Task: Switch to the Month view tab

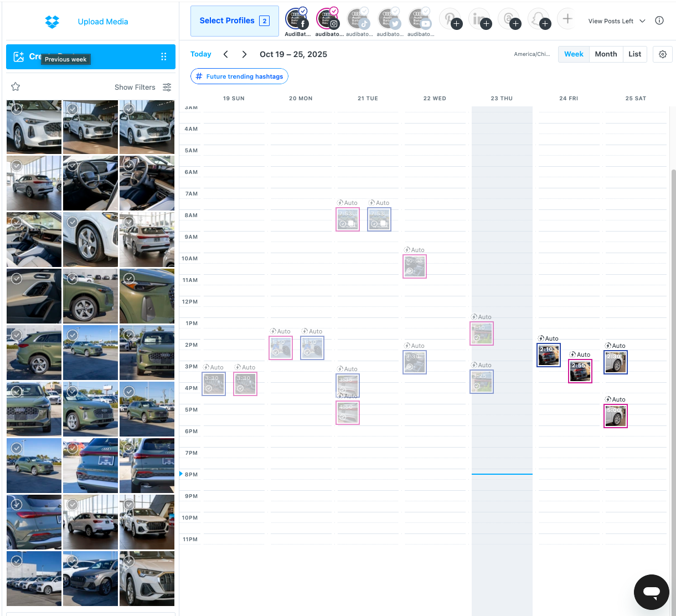Action: point(606,54)
